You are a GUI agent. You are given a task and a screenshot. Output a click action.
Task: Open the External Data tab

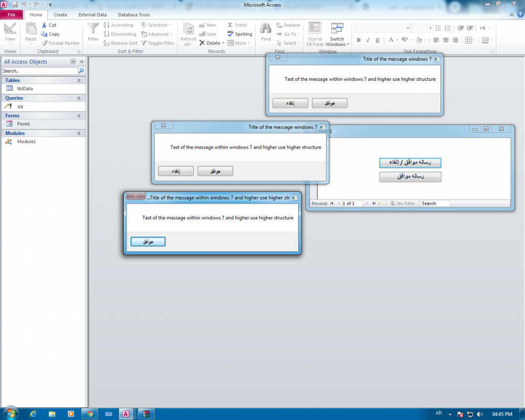coord(92,15)
